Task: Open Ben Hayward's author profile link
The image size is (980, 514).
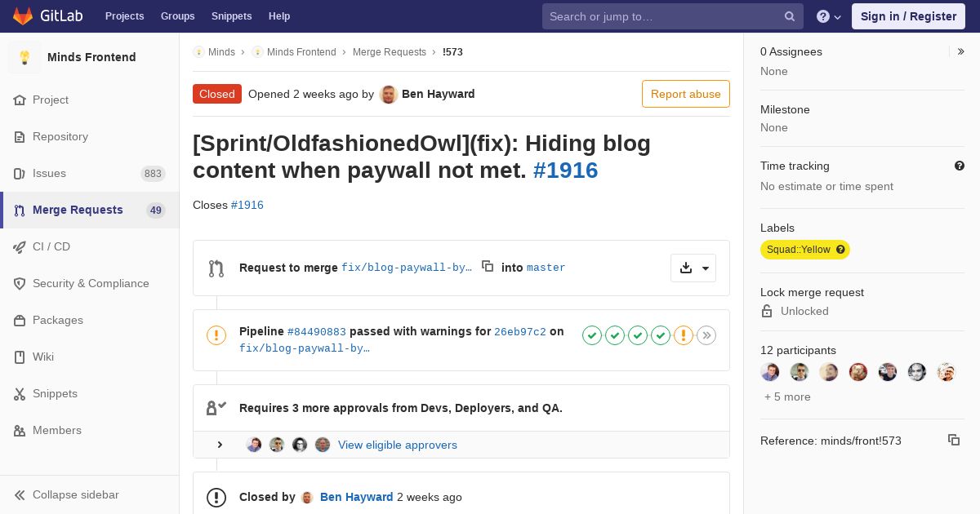Action: pyautogui.click(x=438, y=94)
